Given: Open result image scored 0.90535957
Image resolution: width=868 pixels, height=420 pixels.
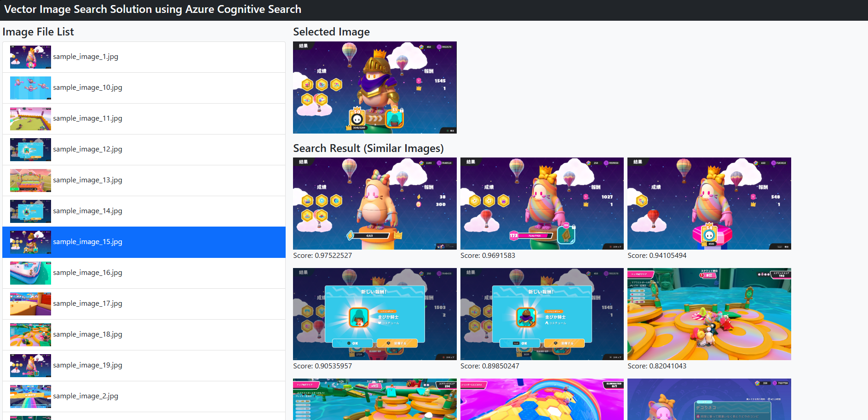Looking at the screenshot, I should tap(375, 314).
